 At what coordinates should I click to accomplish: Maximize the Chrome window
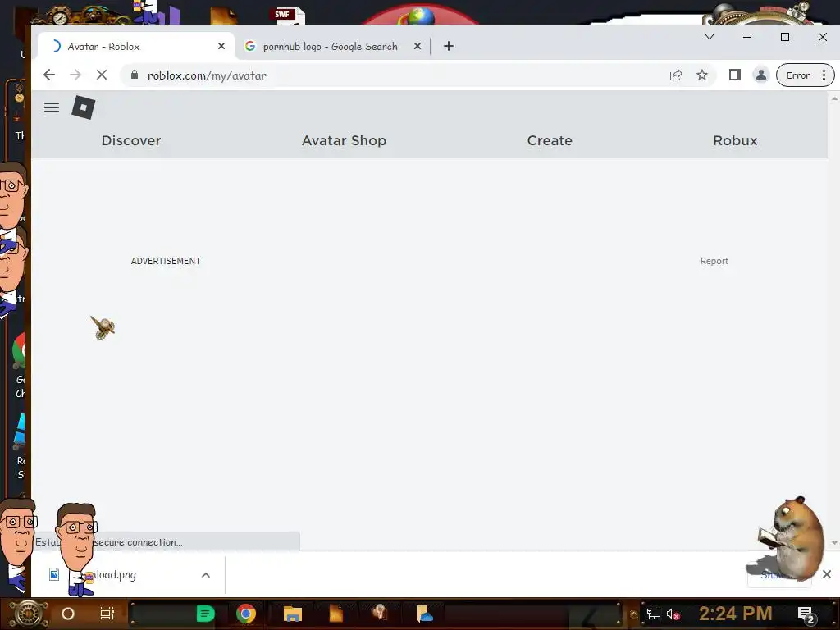785,37
